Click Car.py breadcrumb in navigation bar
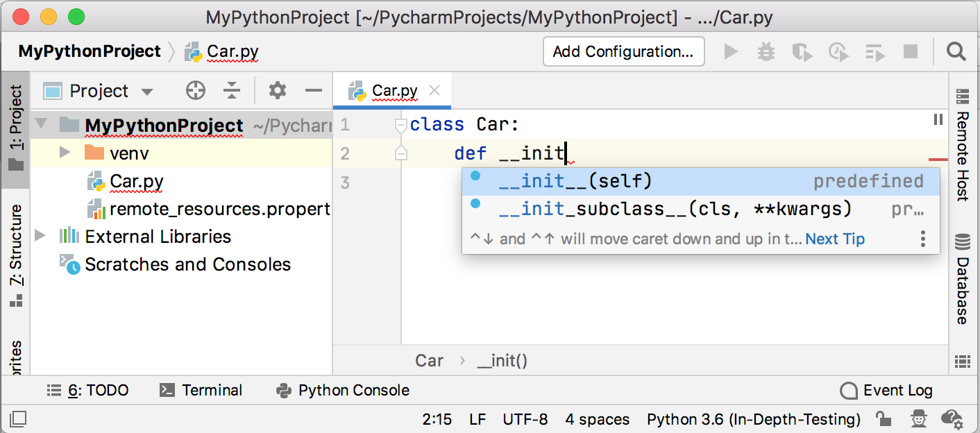The image size is (980, 433). [x=221, y=52]
